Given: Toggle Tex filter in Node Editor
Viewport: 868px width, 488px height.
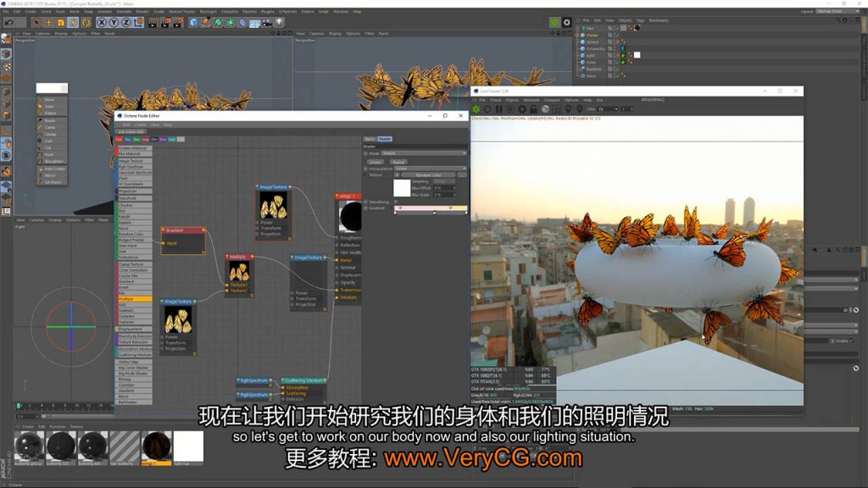Looking at the screenshot, I should pos(128,140).
